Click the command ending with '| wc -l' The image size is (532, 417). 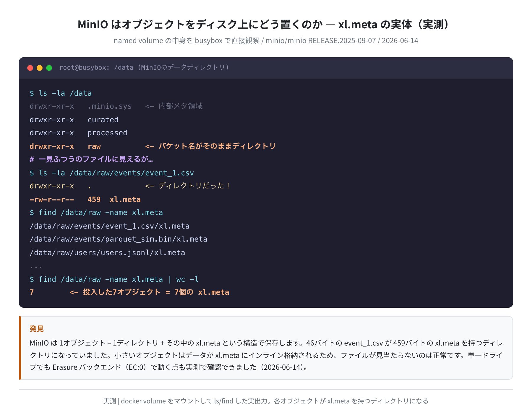[x=114, y=279]
